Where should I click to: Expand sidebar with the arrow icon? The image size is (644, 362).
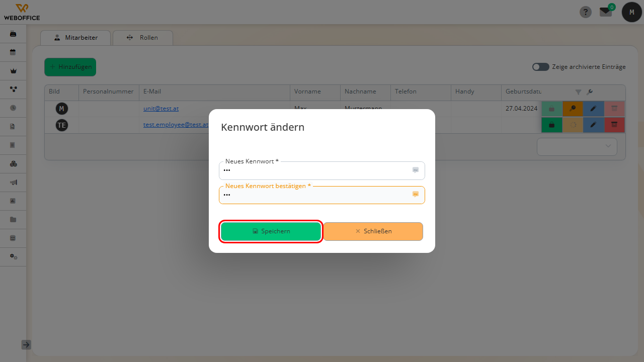(x=26, y=344)
